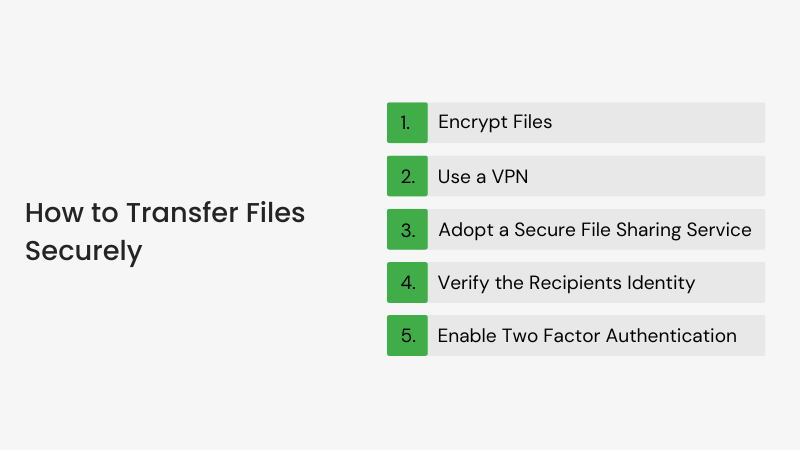The width and height of the screenshot is (800, 450).
Task: Click the word Recipients in item four
Action: [576, 283]
